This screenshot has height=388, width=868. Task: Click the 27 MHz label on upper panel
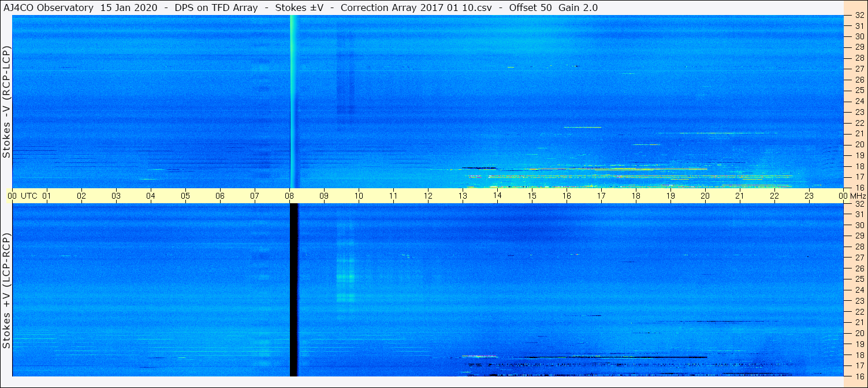click(x=859, y=69)
